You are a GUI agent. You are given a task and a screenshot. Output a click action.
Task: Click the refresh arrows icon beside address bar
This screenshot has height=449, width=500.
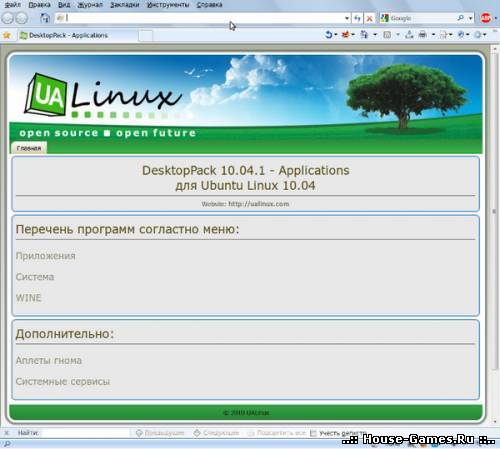pos(357,18)
